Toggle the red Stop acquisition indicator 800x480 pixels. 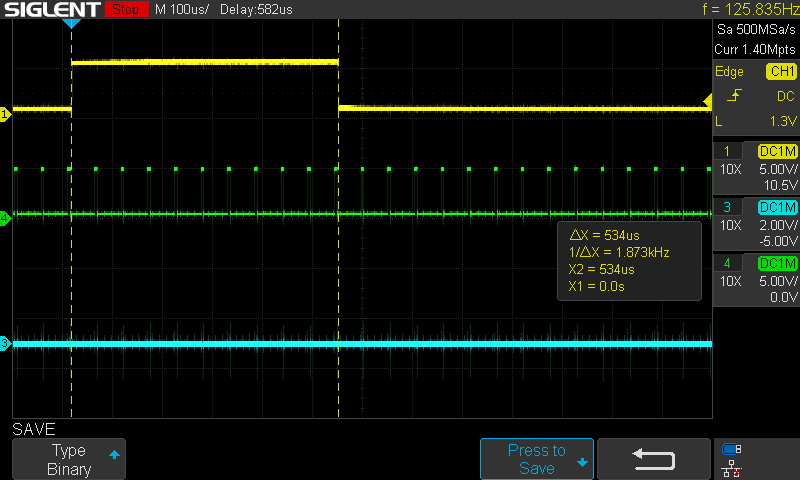click(125, 9)
